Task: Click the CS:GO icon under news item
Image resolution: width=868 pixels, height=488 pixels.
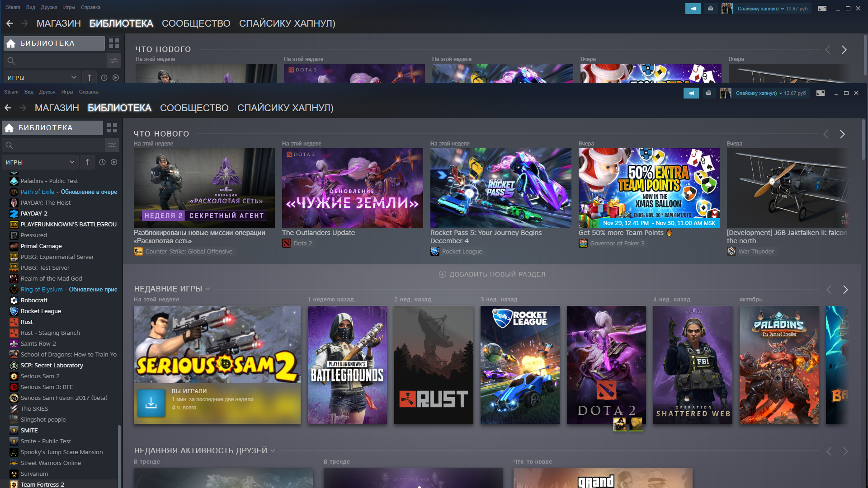Action: [x=138, y=252]
